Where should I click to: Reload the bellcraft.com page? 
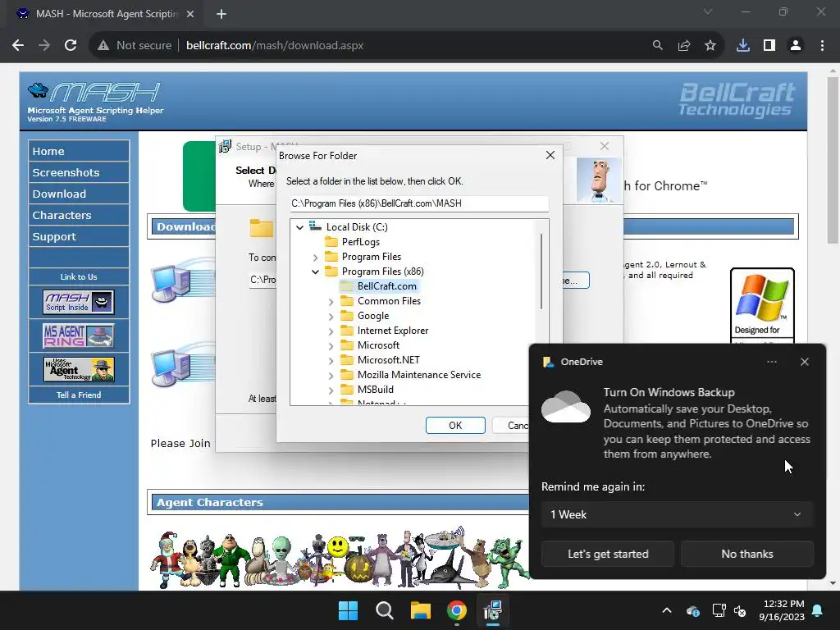click(71, 46)
